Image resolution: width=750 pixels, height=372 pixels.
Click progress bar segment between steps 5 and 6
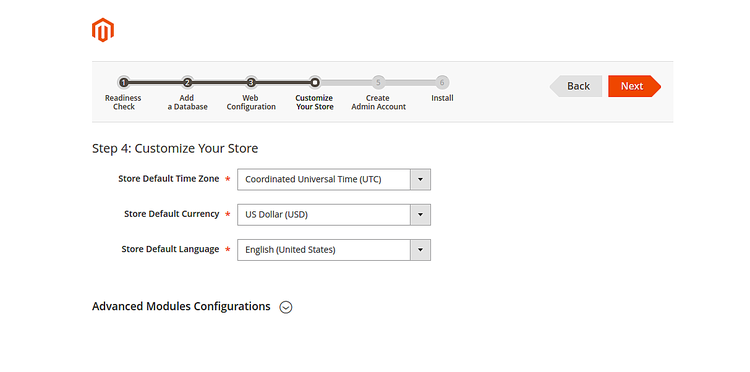pos(410,83)
